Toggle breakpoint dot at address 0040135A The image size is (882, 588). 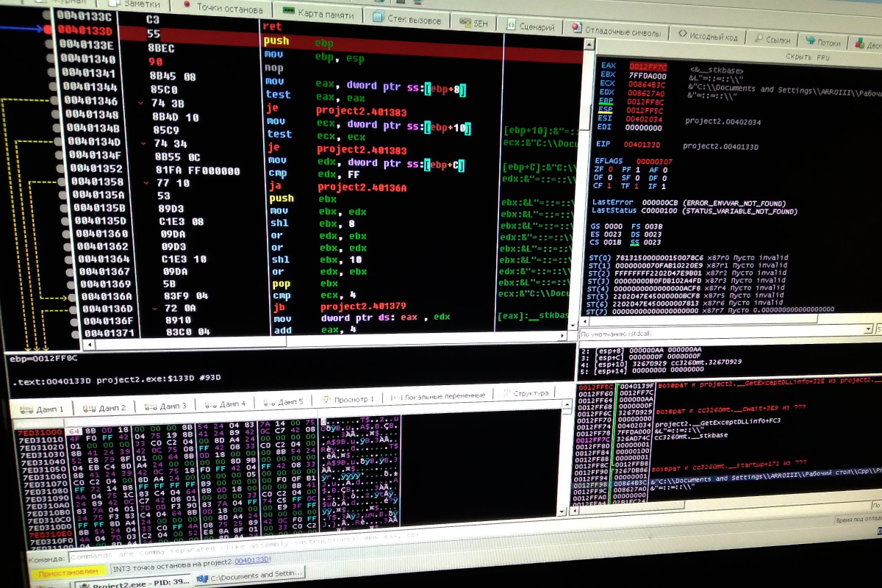coord(62,196)
